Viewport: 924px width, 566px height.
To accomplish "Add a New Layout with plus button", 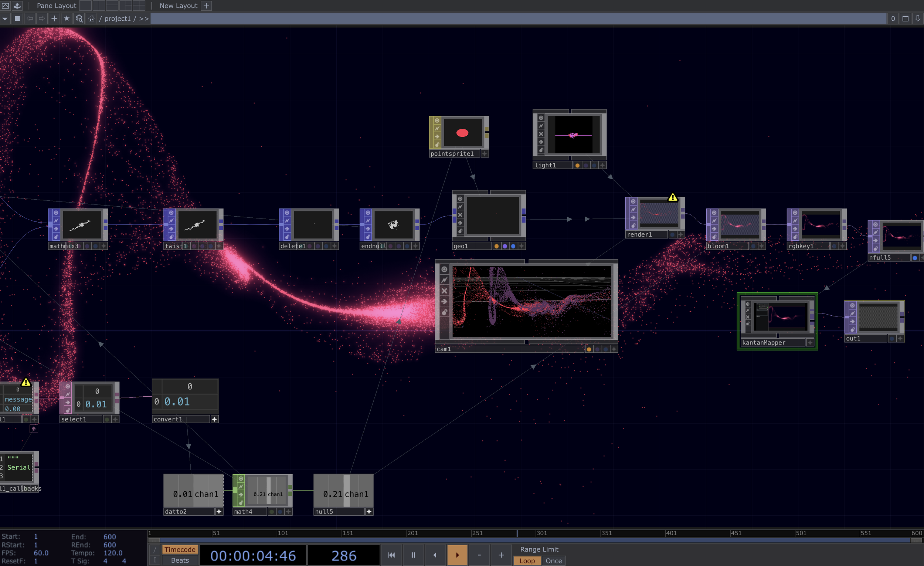I will coord(206,6).
